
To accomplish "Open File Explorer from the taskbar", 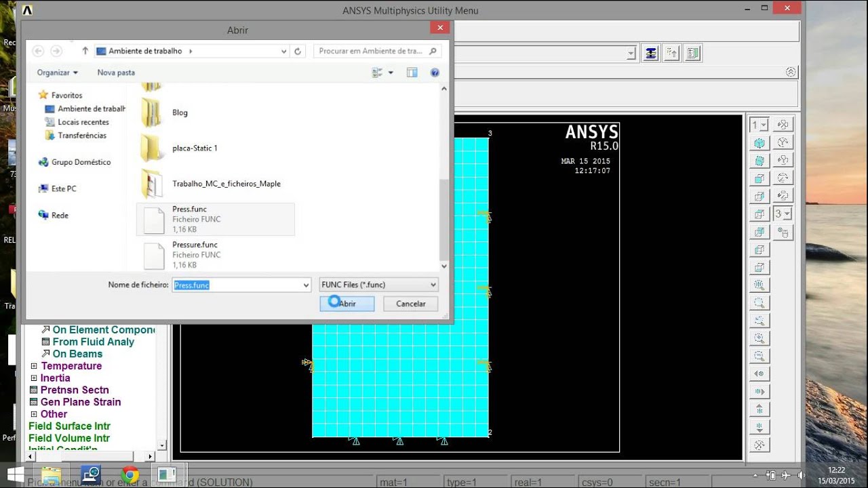I will (52, 474).
